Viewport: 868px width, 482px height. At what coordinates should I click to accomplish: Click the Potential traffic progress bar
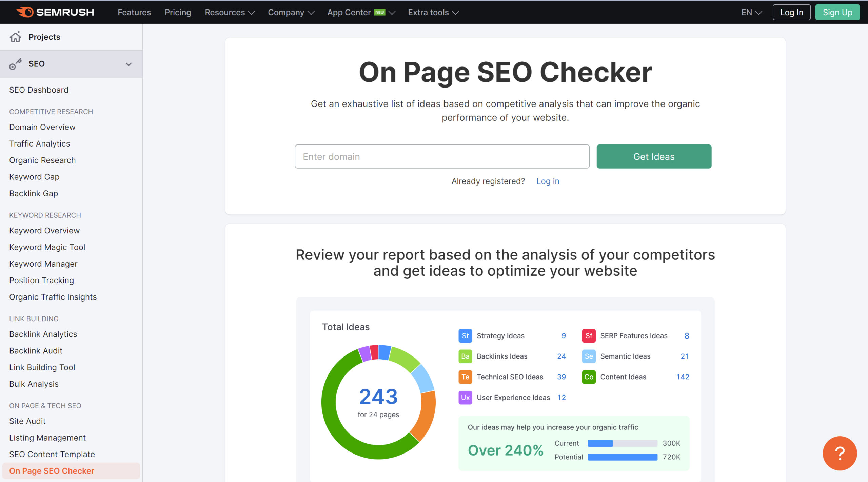pyautogui.click(x=622, y=457)
